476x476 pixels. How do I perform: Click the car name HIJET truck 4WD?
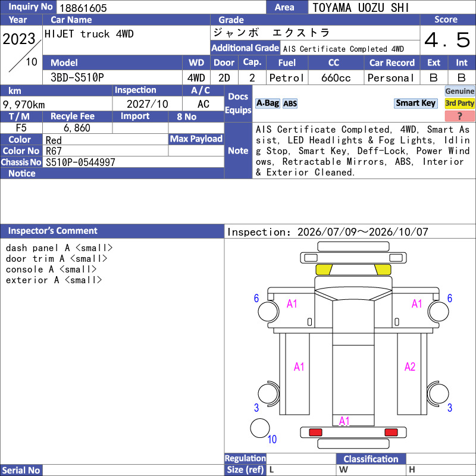89,34
